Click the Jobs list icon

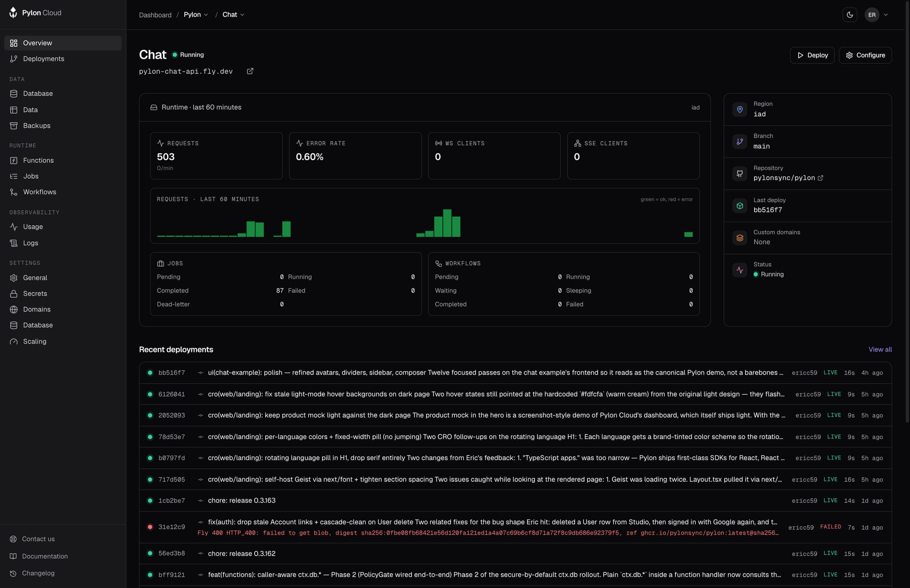[x=14, y=176]
